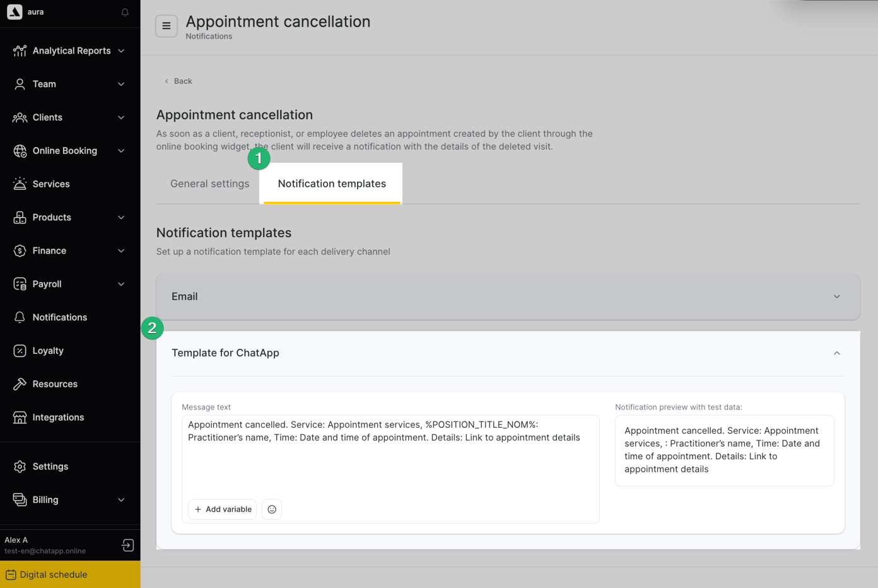The image size is (878, 588).
Task: Expand the Team submenu chevron
Action: (121, 84)
